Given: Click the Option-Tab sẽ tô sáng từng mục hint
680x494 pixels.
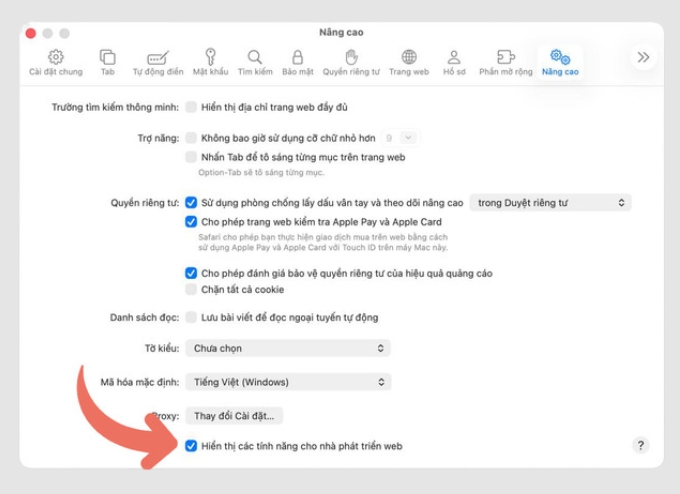Looking at the screenshot, I should pos(261,173).
